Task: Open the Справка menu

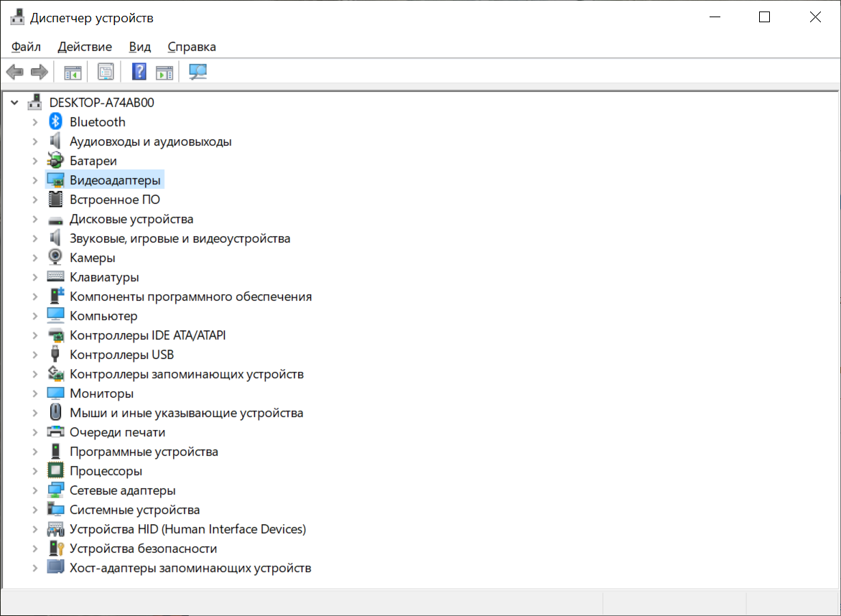Action: (x=192, y=47)
